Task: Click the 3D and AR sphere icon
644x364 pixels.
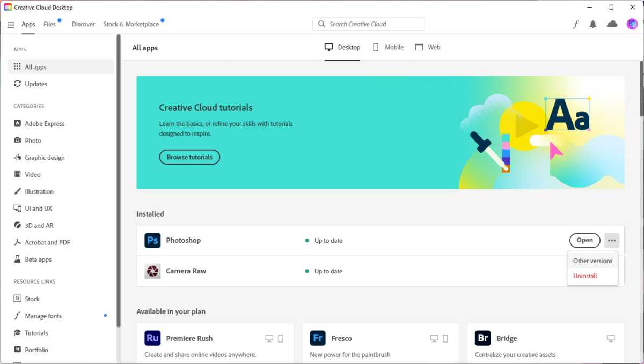Action: click(17, 225)
